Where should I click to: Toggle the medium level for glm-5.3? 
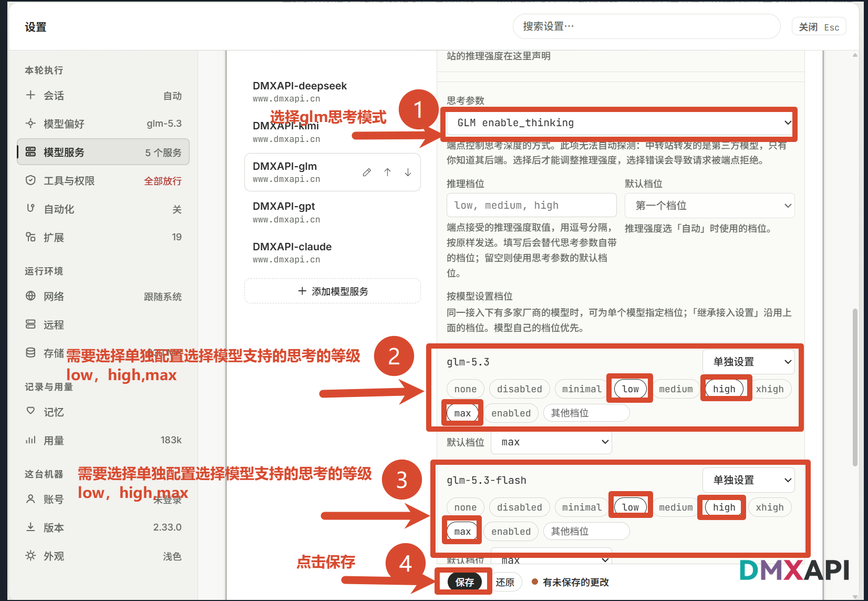676,389
